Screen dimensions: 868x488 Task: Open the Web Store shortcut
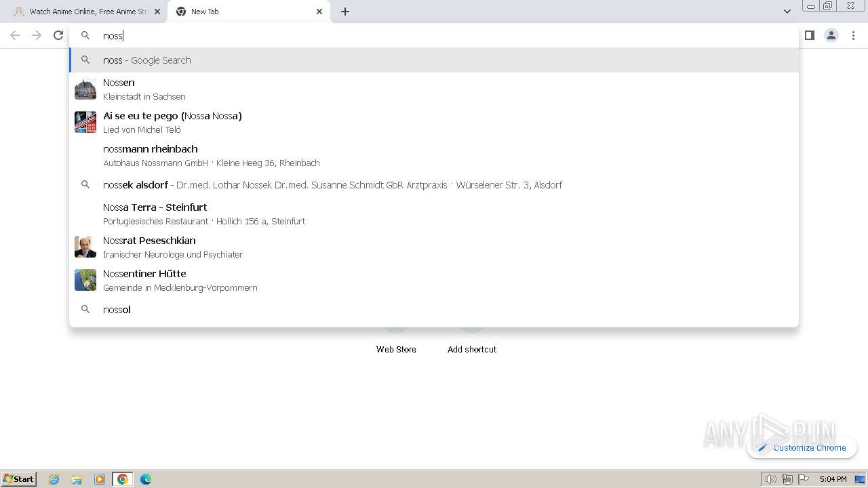pyautogui.click(x=396, y=349)
